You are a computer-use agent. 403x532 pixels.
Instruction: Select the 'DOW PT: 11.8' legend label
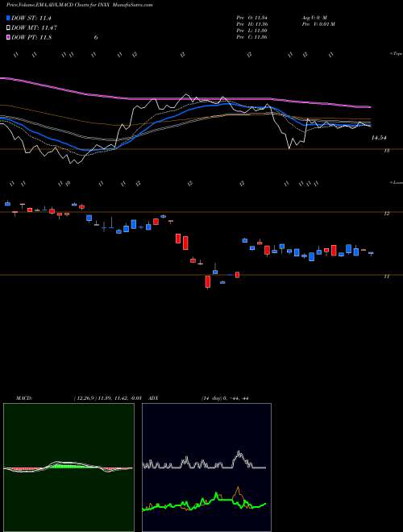(31, 37)
